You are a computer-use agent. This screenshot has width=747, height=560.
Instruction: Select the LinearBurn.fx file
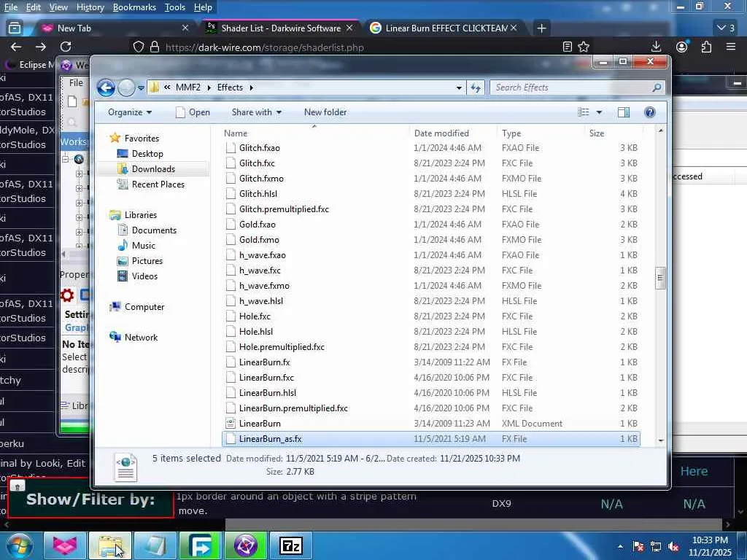click(264, 362)
